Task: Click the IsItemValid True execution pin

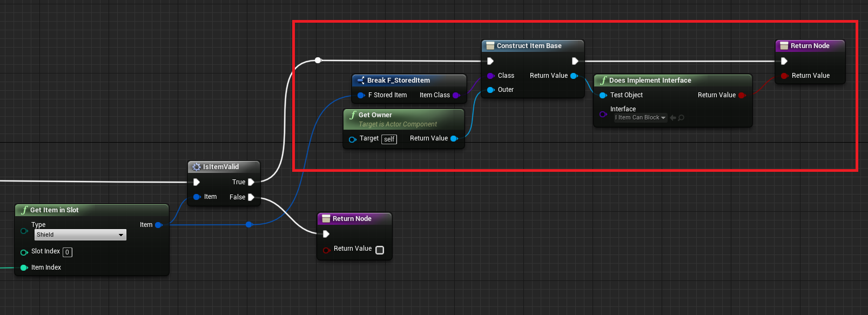Action: click(251, 182)
